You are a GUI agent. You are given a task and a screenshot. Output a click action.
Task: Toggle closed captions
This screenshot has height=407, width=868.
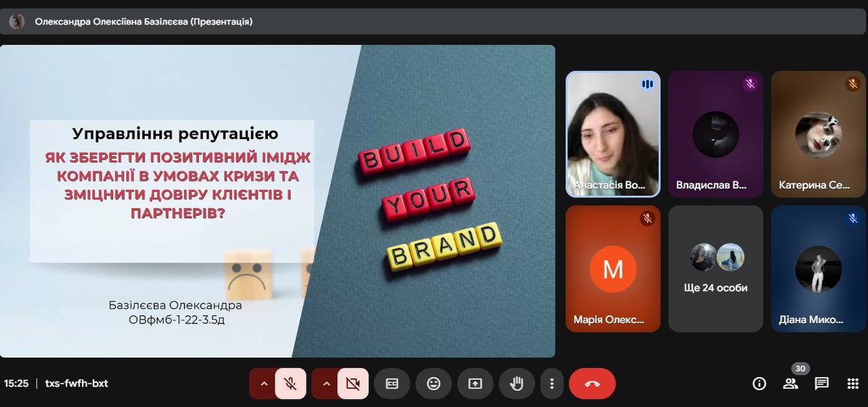tap(392, 384)
